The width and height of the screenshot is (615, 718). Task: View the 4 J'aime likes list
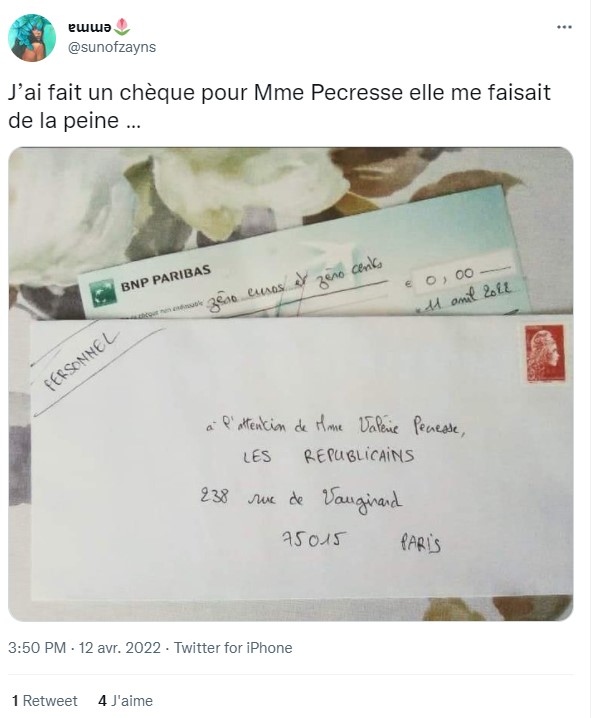coord(125,701)
